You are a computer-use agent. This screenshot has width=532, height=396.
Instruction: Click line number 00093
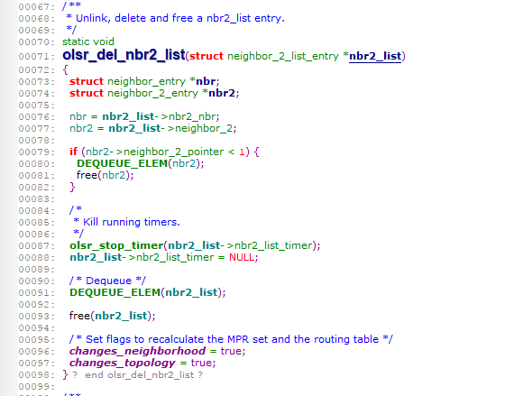point(36,317)
